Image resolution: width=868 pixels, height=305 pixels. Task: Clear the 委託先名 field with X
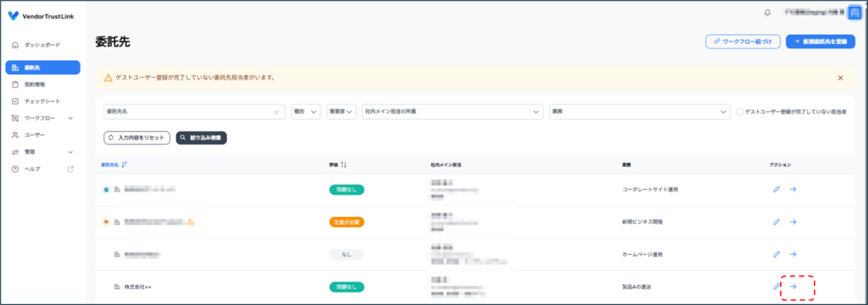click(276, 112)
